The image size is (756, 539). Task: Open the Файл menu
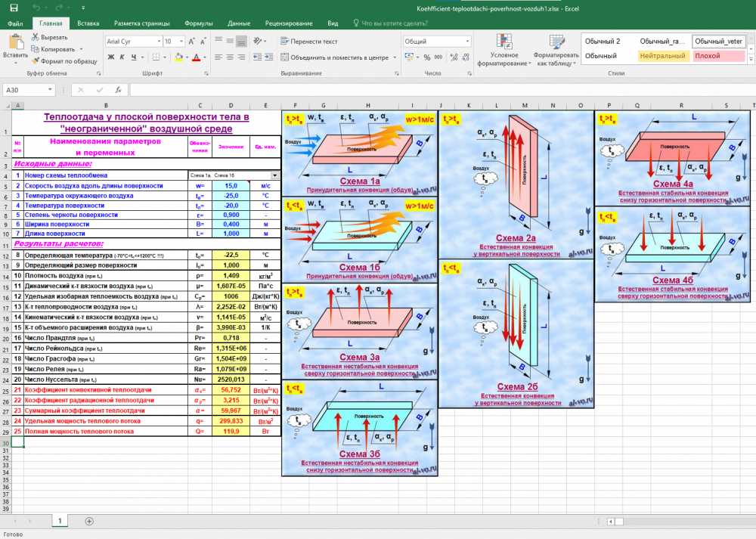pos(15,23)
